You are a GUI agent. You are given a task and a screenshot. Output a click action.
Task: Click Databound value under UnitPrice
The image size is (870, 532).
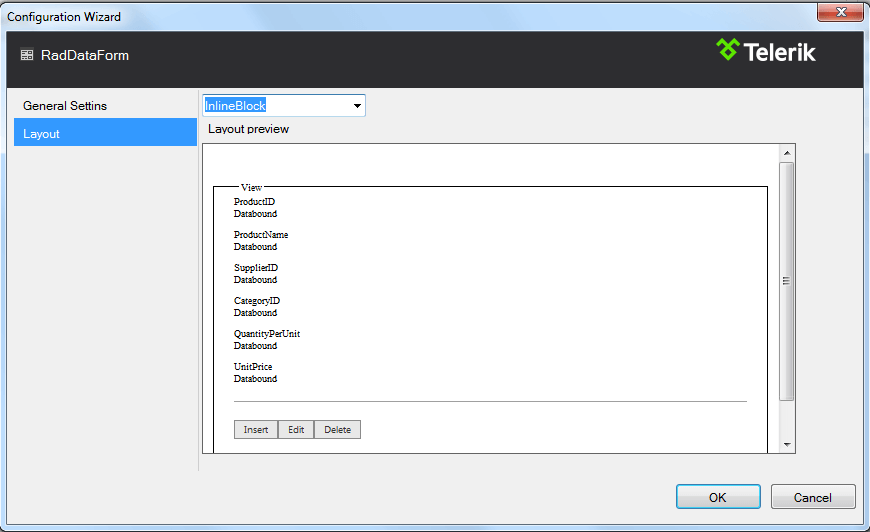(x=255, y=378)
